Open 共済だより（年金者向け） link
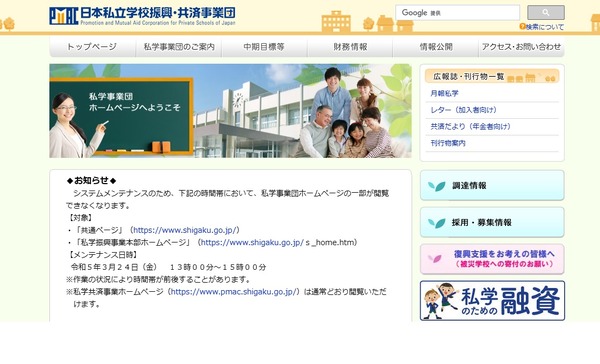The height and width of the screenshot is (364, 600). click(x=471, y=127)
